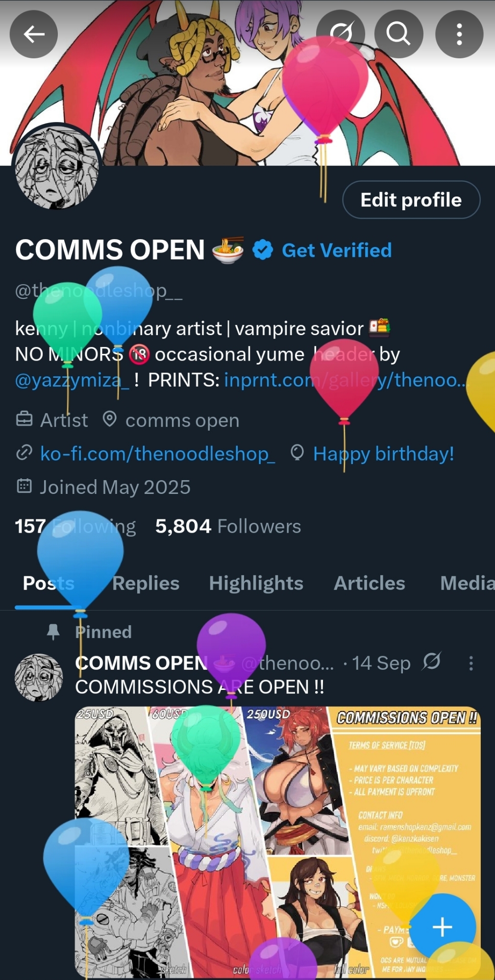This screenshot has width=495, height=980.
Task: Tap the Happy birthday! label
Action: 383,454
